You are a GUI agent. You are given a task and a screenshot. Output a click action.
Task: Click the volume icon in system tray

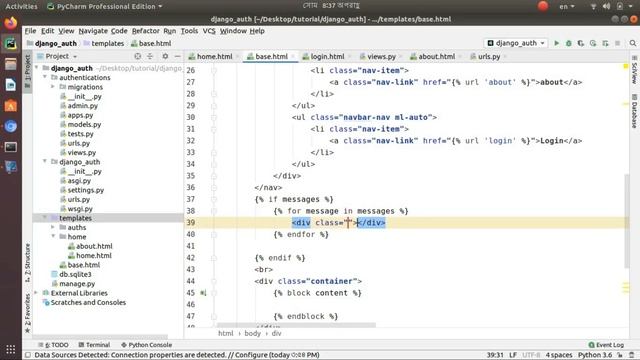606,6
